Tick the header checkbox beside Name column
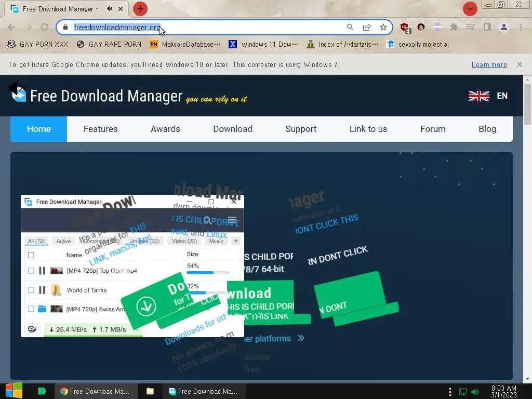 point(31,255)
